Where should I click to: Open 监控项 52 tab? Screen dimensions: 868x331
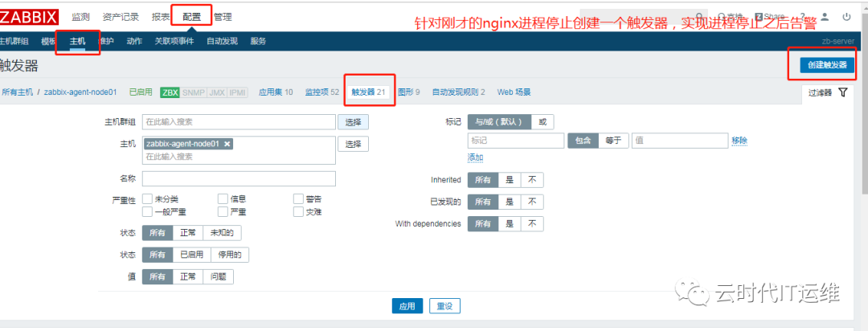coord(322,92)
